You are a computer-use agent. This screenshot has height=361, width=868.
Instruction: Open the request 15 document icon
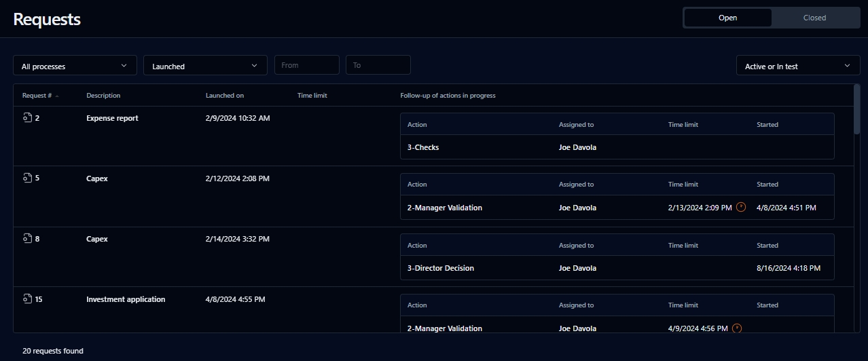pos(27,299)
